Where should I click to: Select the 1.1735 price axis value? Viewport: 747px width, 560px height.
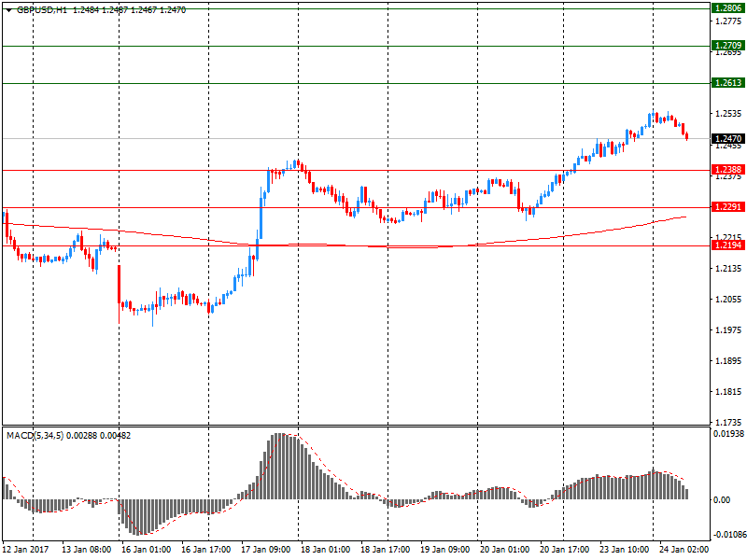pyautogui.click(x=729, y=423)
